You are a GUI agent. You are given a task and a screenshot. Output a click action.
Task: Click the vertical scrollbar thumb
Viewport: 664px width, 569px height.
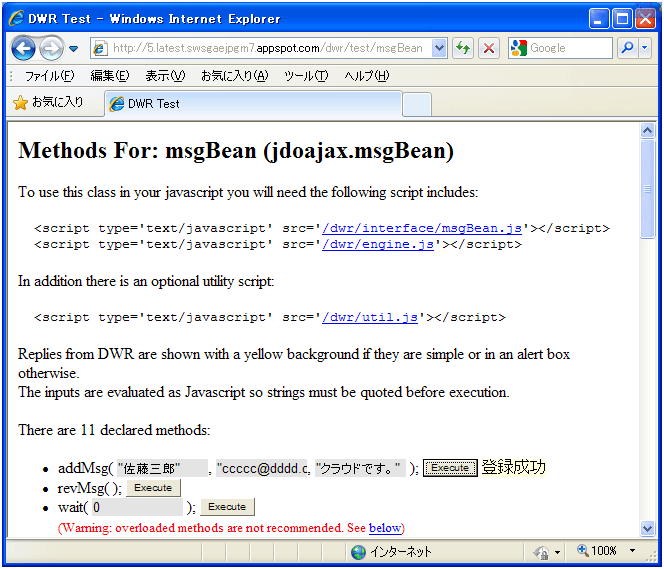pyautogui.click(x=647, y=189)
